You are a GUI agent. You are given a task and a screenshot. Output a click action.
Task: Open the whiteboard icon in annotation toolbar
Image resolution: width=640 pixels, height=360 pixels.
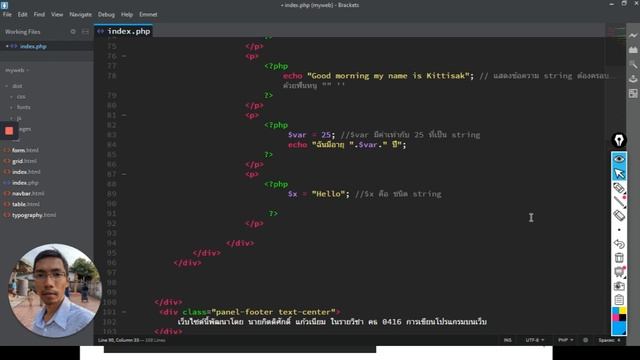click(x=619, y=272)
